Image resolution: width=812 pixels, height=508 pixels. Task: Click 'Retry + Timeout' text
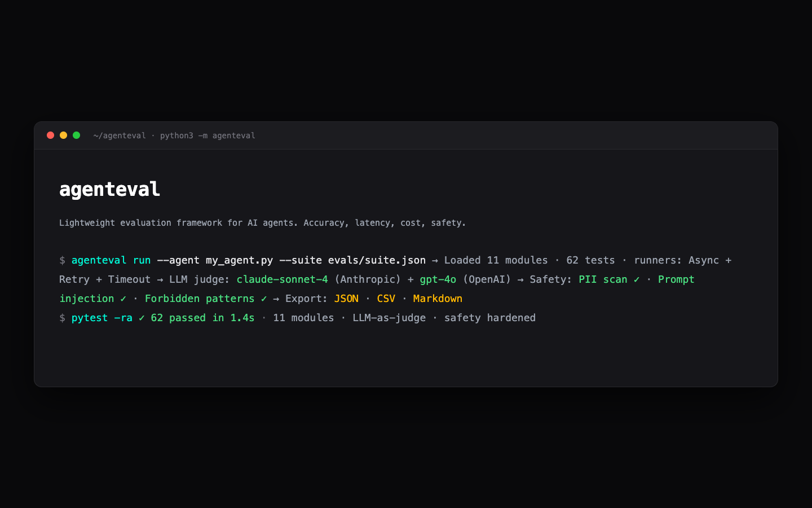pyautogui.click(x=105, y=279)
